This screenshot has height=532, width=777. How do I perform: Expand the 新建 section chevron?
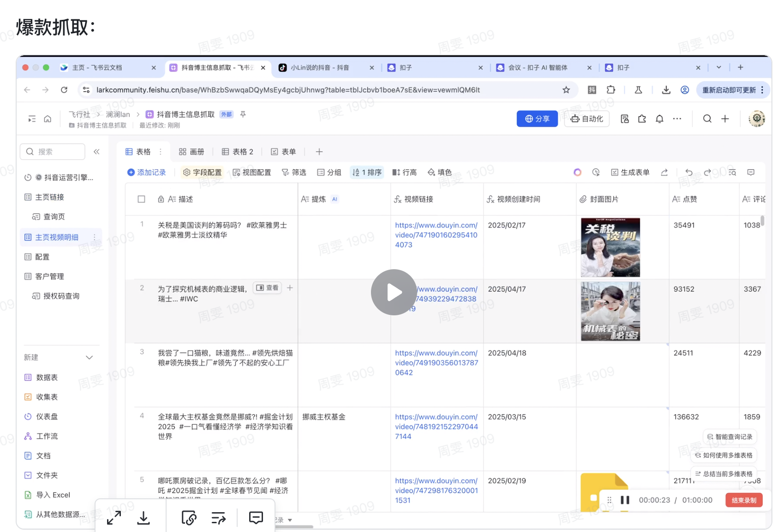point(90,358)
